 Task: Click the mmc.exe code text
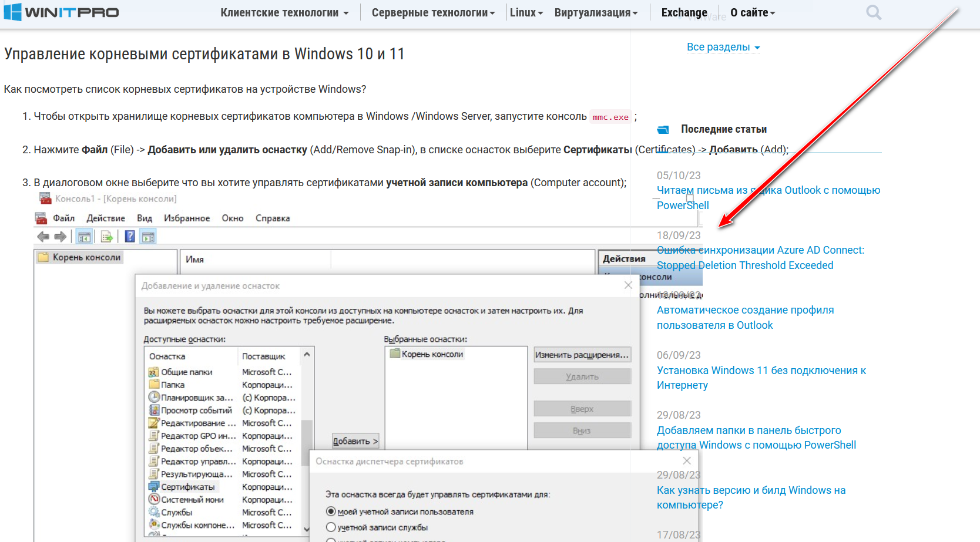610,117
